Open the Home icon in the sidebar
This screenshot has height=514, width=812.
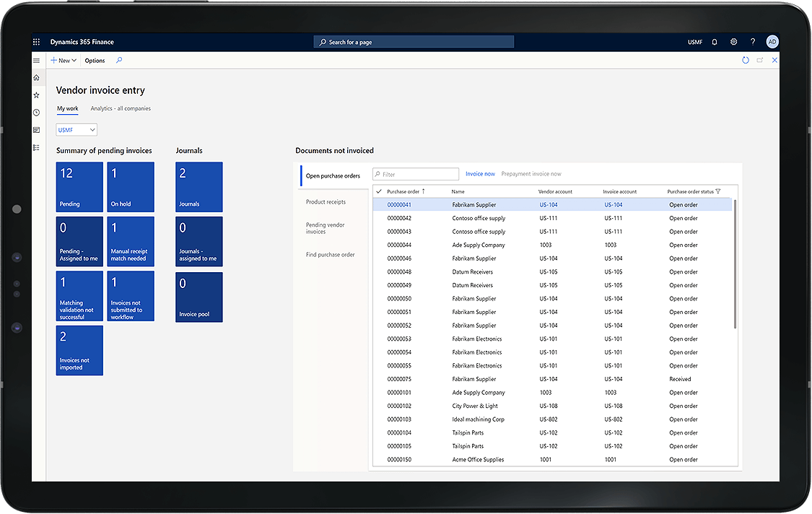(37, 77)
